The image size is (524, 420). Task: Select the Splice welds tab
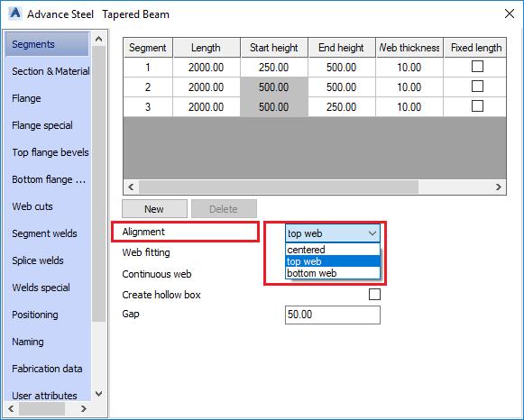tap(38, 260)
